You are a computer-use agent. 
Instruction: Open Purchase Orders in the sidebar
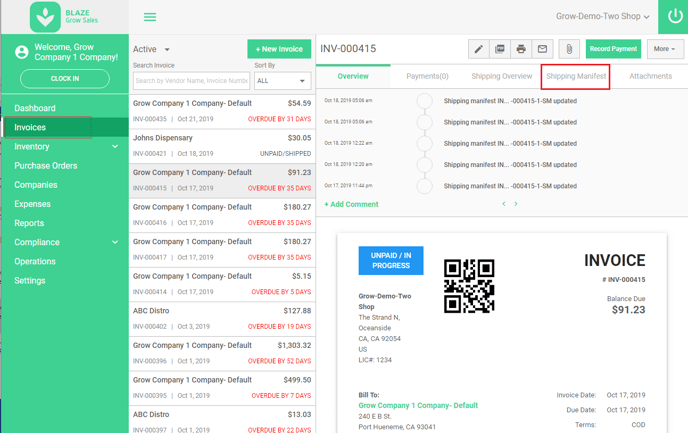(46, 166)
